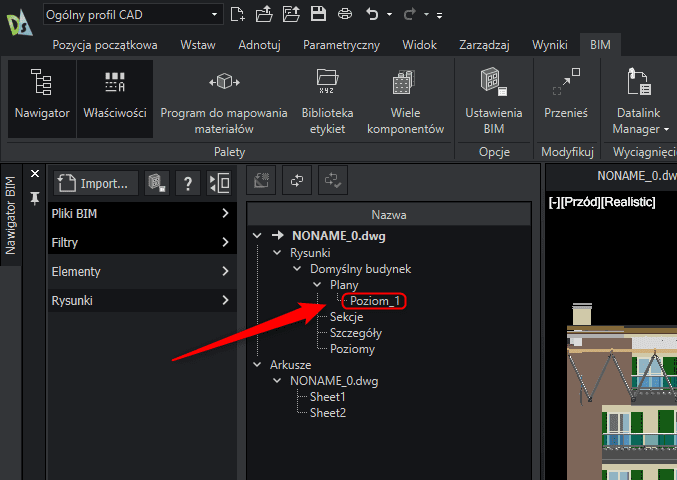Collapse the Rysunki tree node

(277, 252)
